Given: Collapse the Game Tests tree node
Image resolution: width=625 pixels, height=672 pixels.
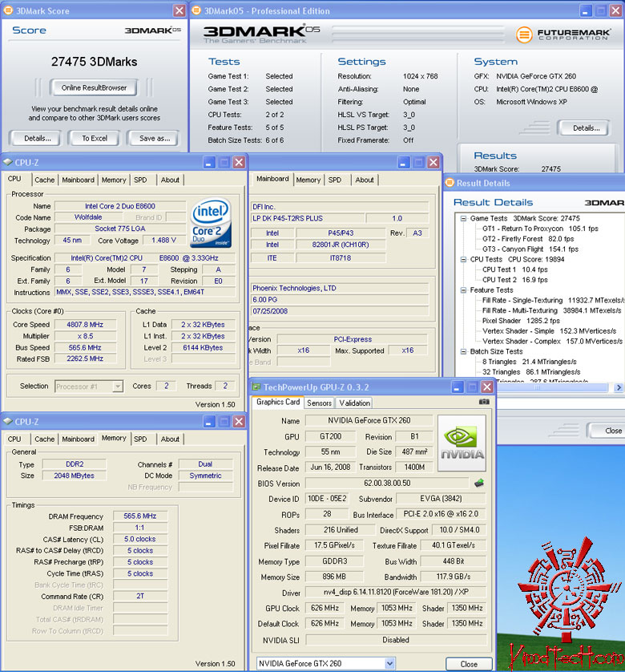Looking at the screenshot, I should click(x=463, y=218).
